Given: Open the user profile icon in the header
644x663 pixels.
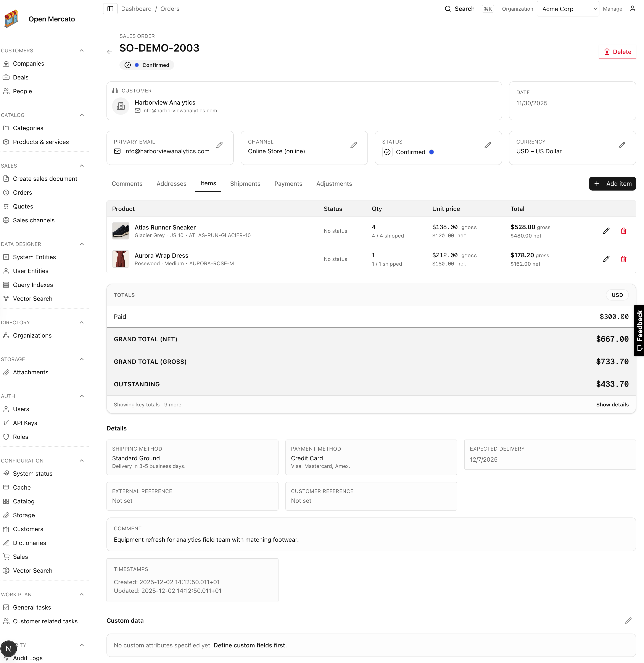Looking at the screenshot, I should [633, 9].
